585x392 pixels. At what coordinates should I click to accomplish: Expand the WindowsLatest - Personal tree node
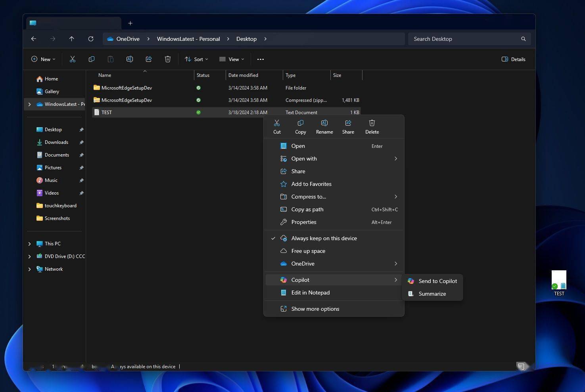29,104
